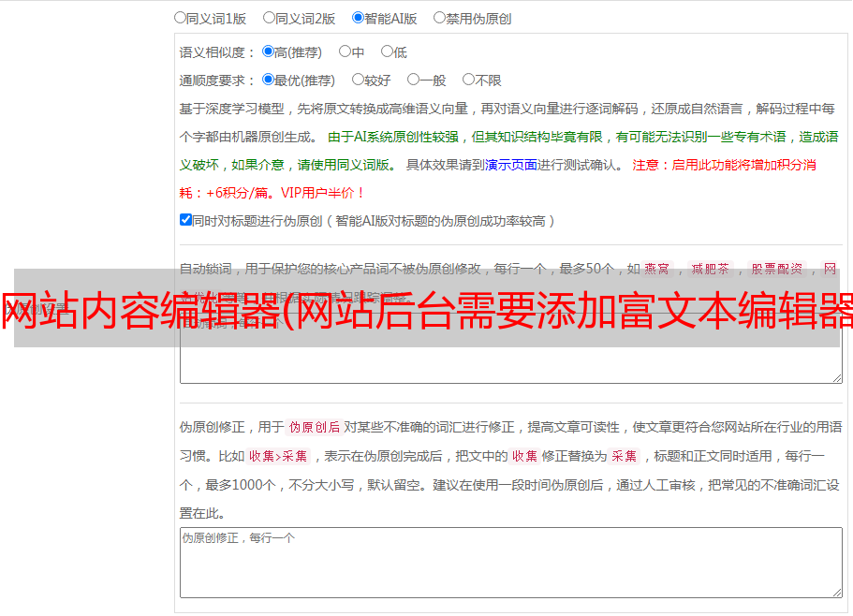Click the green text 义破坏，如果介意，请使用同义词版。
This screenshot has width=853, height=616.
(288, 165)
